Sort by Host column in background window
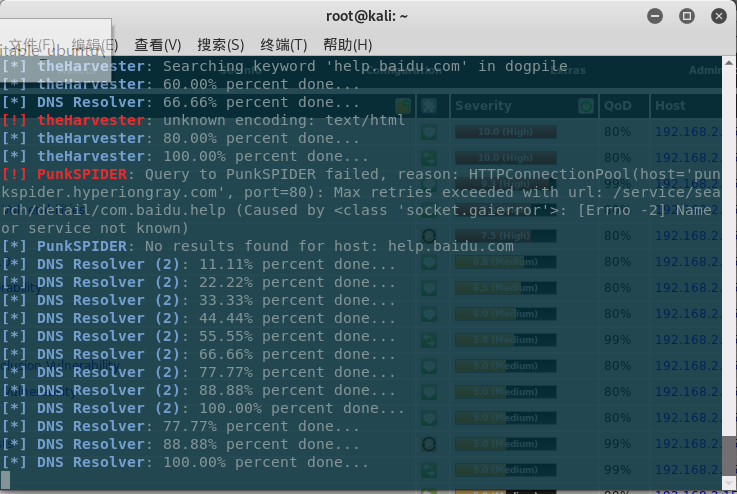Viewport: 737px width, 494px height. tap(670, 106)
